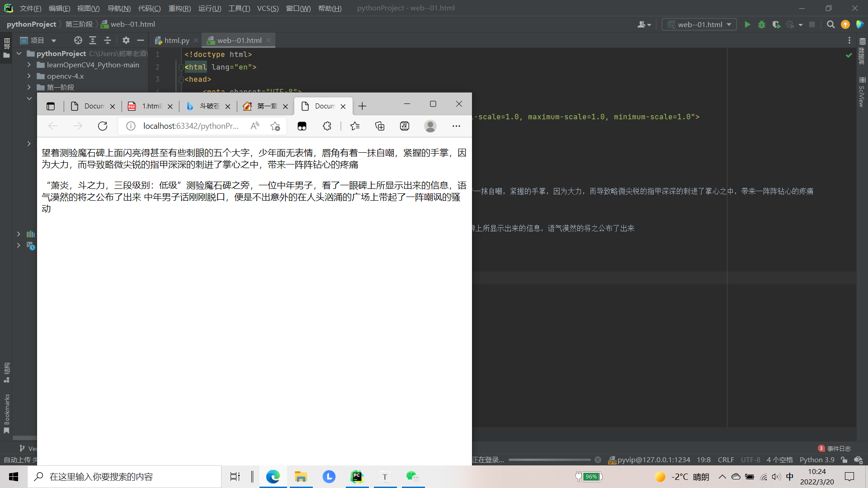
Task: Switch to the html.py editor tab
Action: pyautogui.click(x=176, y=40)
